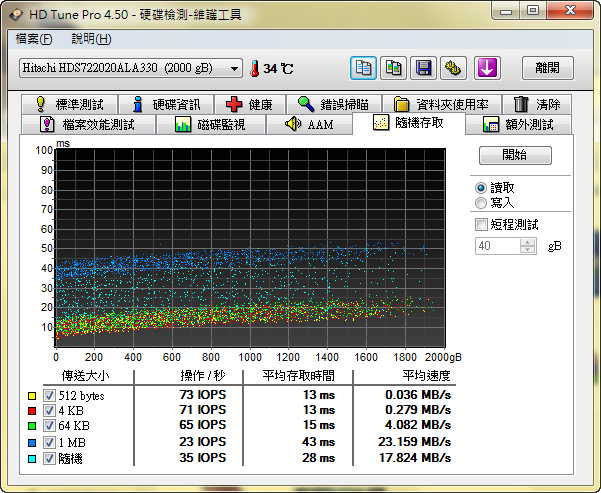
Task: Click the copy screenshot to clipboard icon
Action: pyautogui.click(x=393, y=68)
